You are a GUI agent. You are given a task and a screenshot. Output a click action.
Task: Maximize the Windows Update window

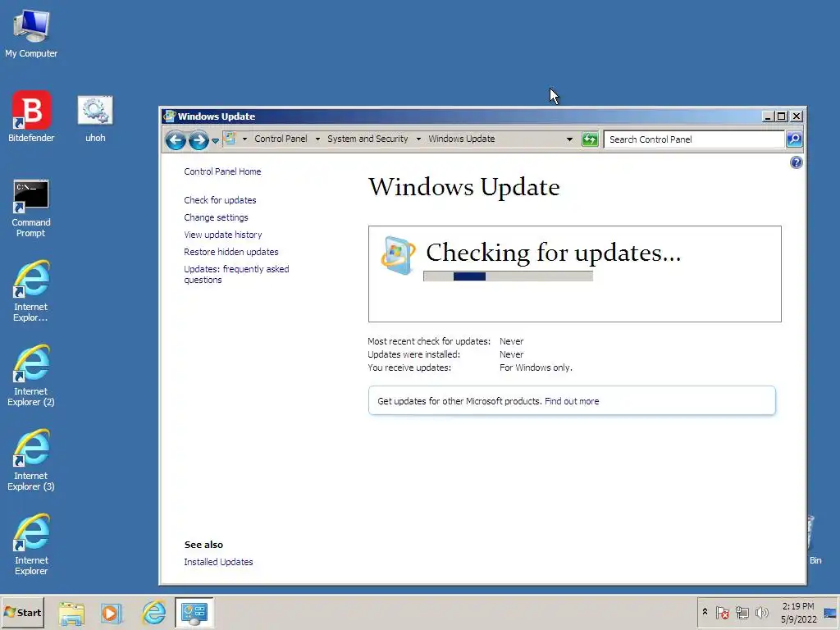pyautogui.click(x=782, y=116)
